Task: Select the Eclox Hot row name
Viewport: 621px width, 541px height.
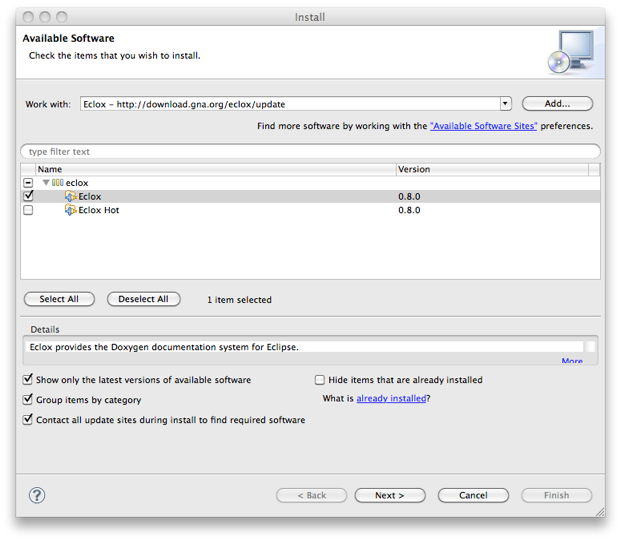Action: [99, 210]
